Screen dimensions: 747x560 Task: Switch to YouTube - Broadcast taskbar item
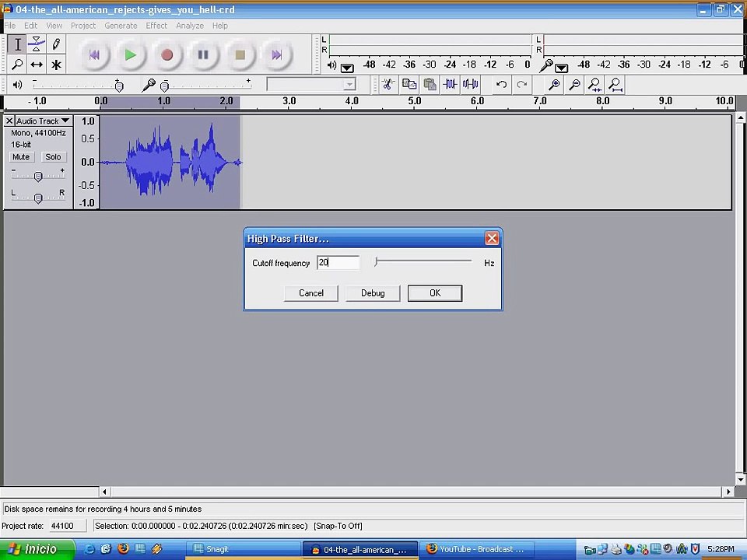click(x=476, y=549)
